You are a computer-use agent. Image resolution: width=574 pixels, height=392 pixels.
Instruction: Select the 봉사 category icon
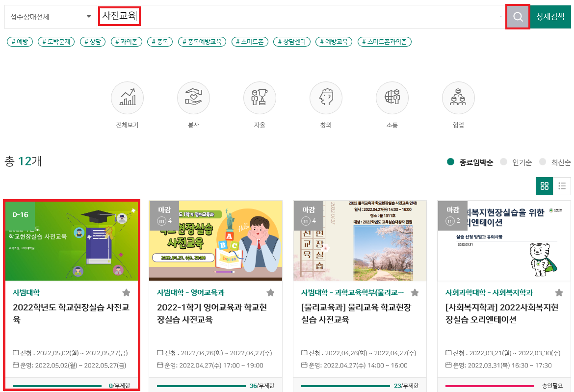(x=193, y=98)
